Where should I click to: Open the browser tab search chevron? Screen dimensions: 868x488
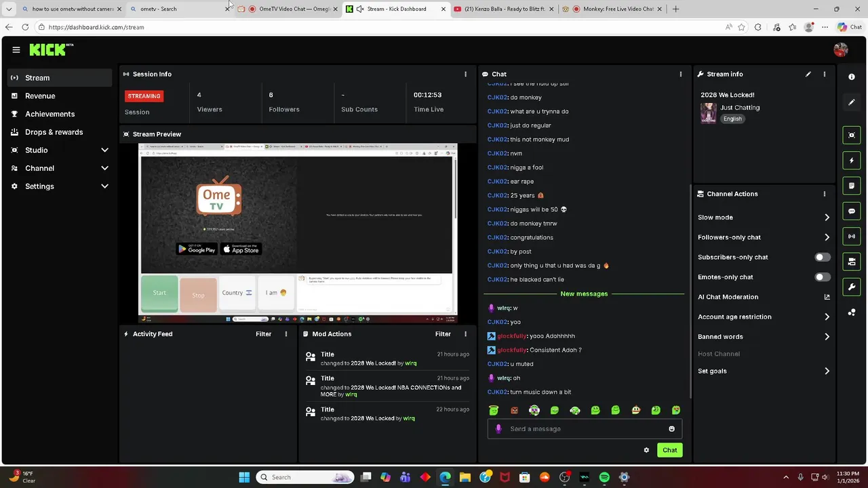pyautogui.click(x=9, y=9)
